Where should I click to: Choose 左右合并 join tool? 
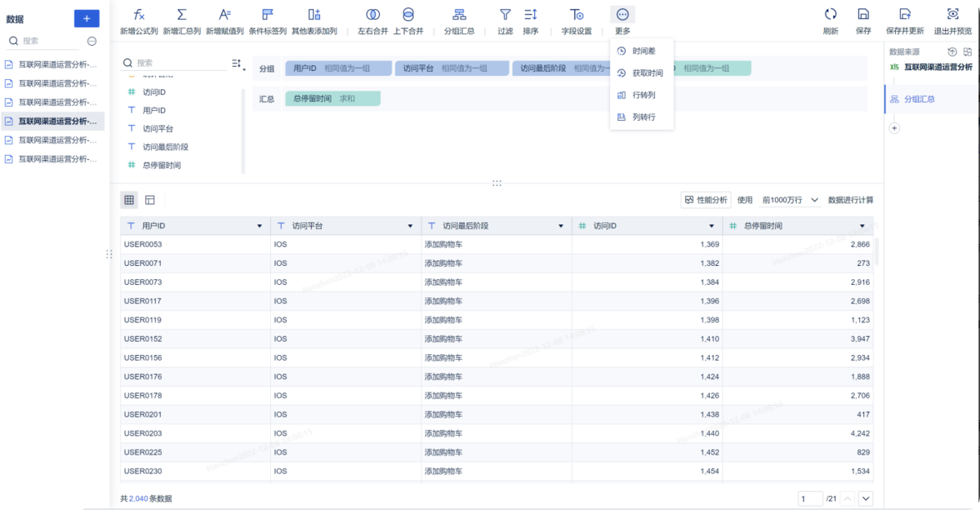click(372, 22)
